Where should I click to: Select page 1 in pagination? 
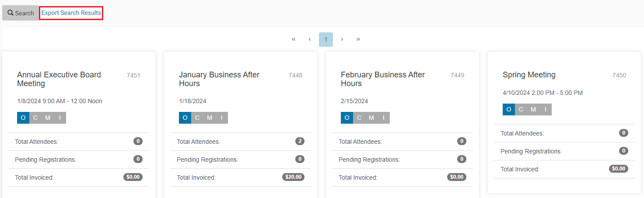point(326,39)
